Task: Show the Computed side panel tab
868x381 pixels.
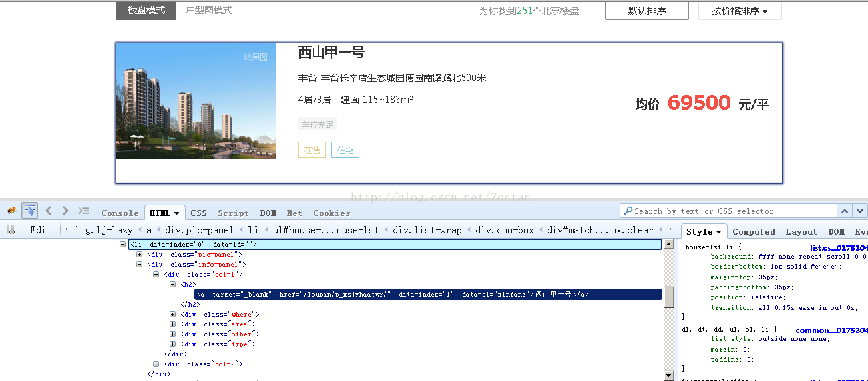Action: click(x=754, y=232)
